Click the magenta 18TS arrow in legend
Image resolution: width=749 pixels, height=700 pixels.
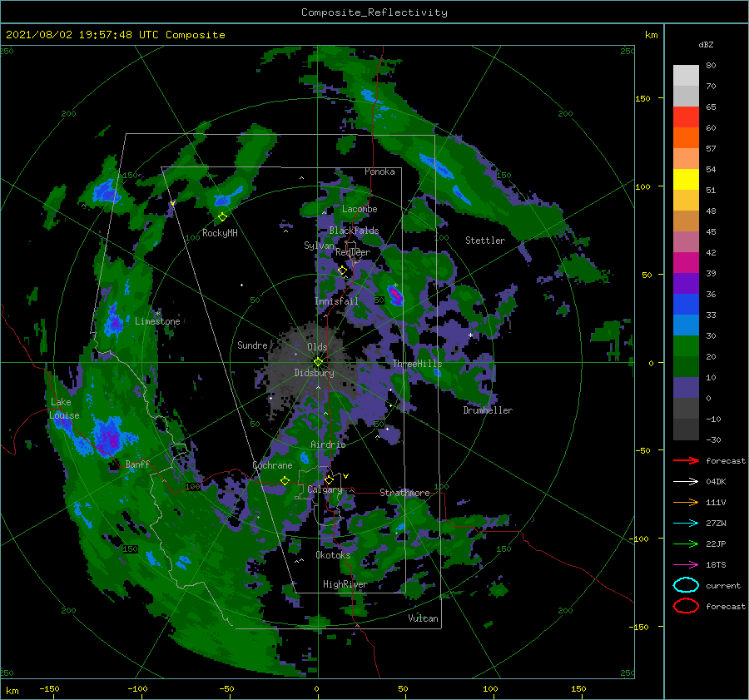click(686, 565)
